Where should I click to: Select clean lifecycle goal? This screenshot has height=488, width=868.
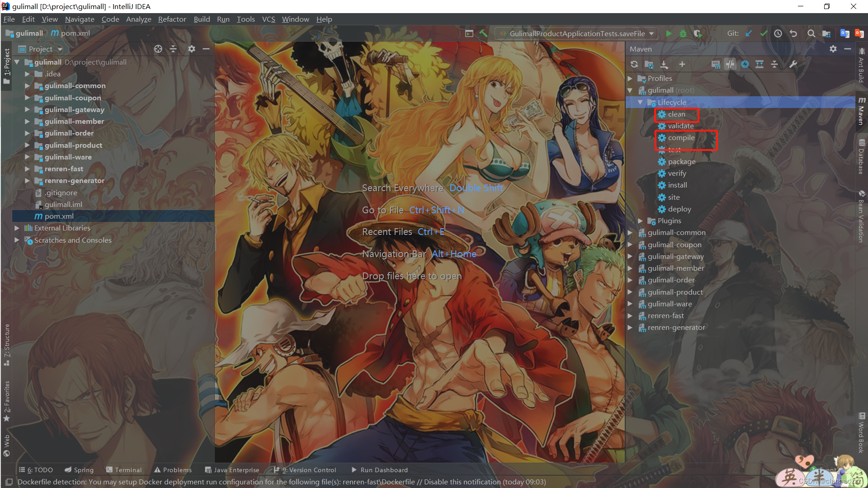677,114
